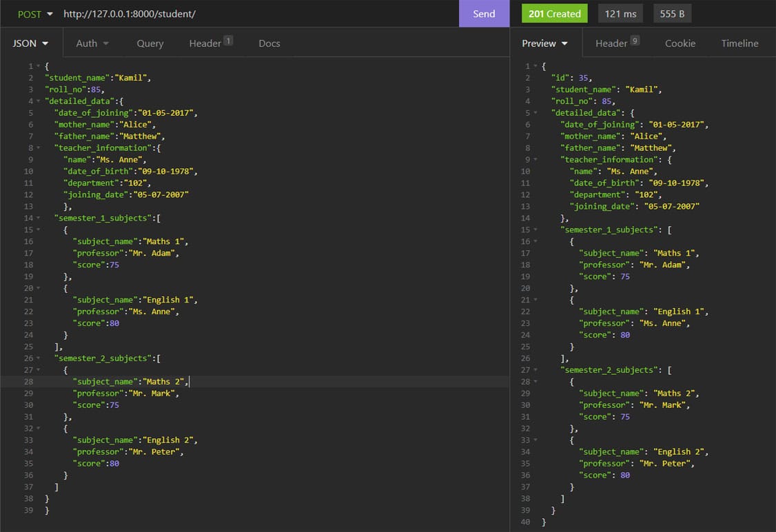
Task: Switch to the Docs tab
Action: pos(269,43)
